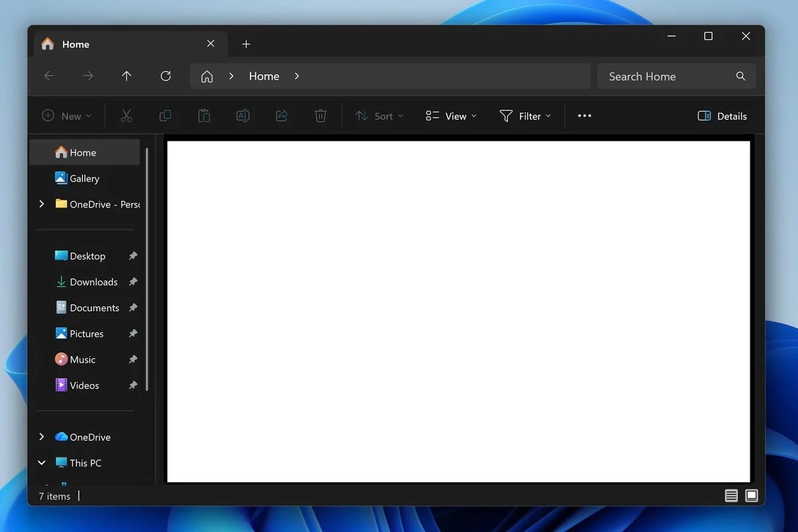Open a new tab with the plus button
Image resolution: width=798 pixels, height=532 pixels.
tap(246, 44)
